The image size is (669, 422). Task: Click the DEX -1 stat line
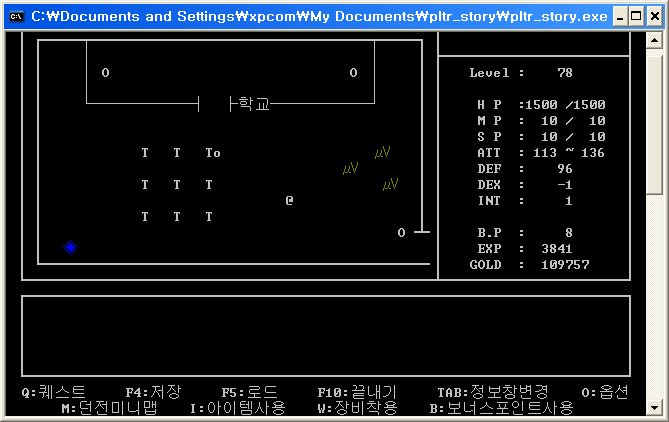coord(525,185)
